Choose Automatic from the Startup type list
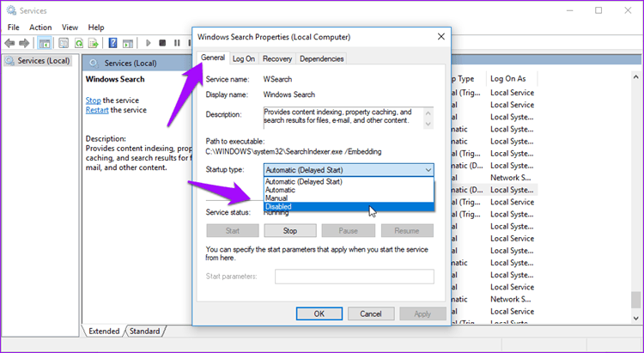 [x=349, y=190]
